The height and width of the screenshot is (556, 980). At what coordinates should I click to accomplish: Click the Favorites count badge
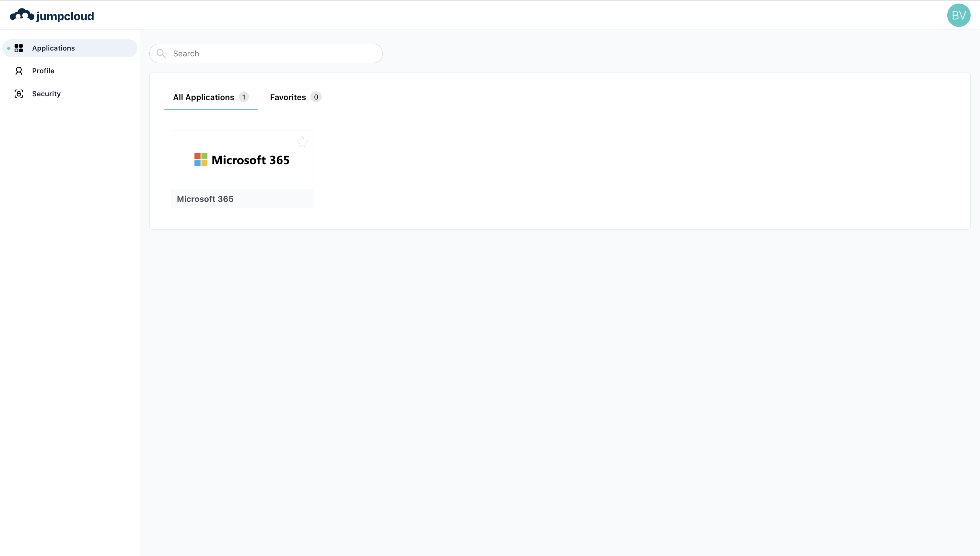(x=316, y=97)
